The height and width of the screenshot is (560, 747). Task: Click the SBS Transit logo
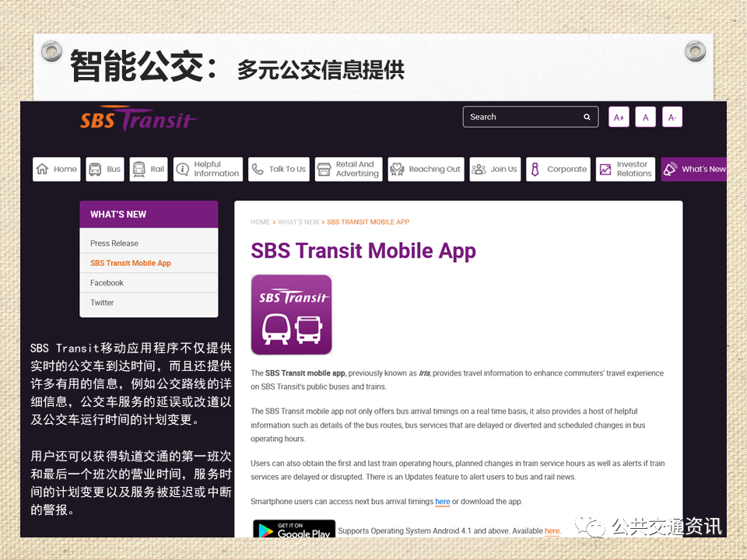139,118
